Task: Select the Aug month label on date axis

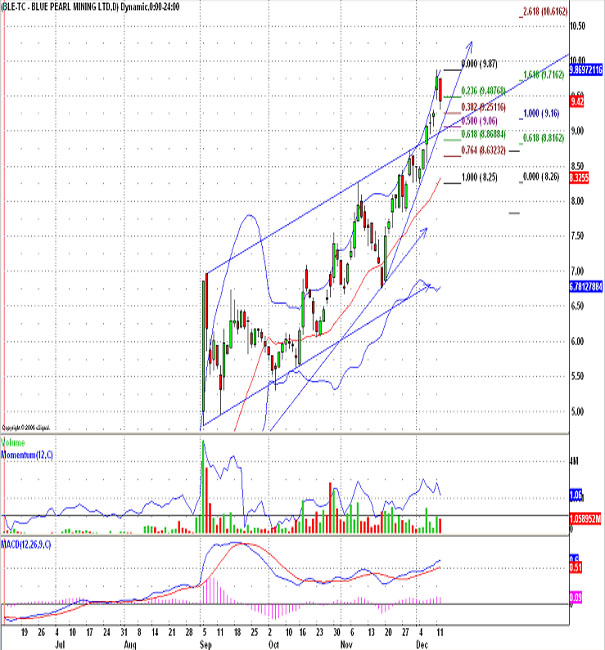Action: [x=130, y=645]
